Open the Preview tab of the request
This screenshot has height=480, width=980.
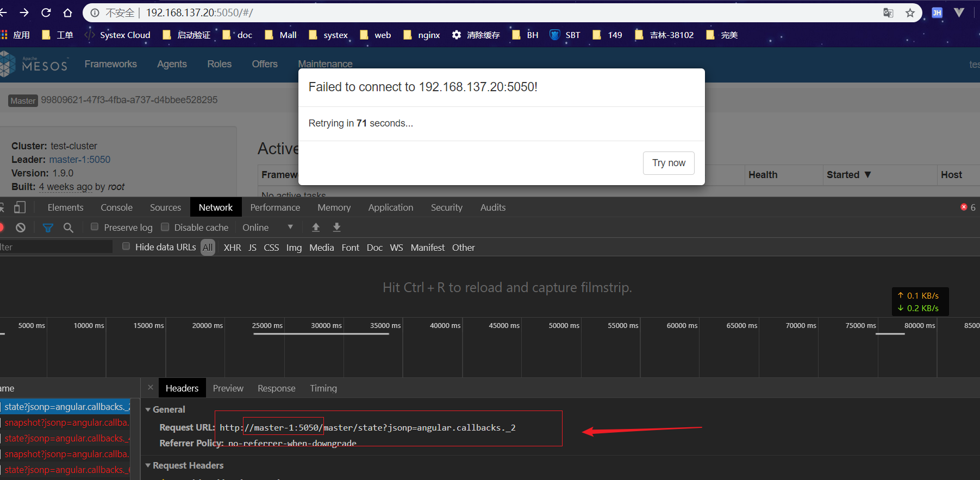228,388
